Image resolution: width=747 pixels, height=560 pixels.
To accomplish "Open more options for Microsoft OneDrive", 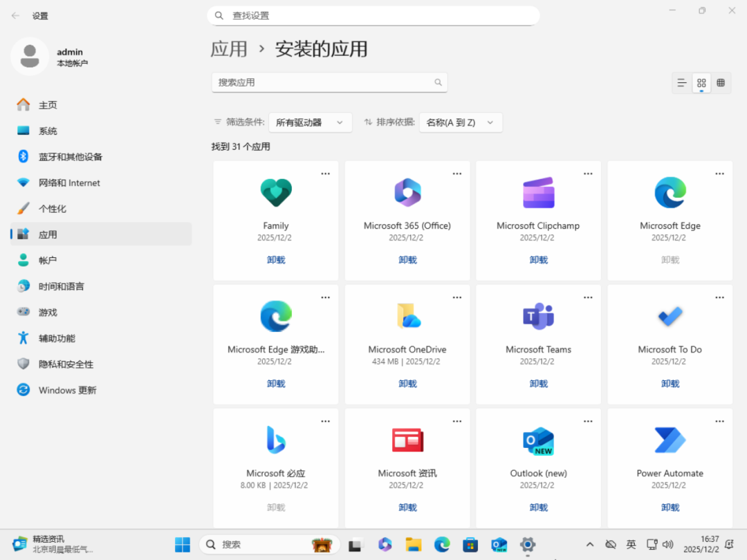I will (457, 297).
